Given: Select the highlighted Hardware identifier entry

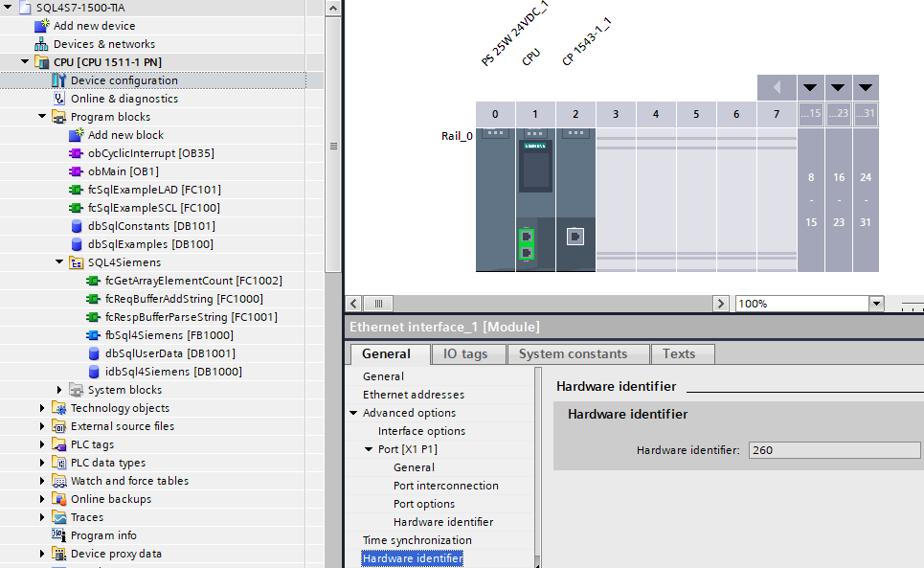Looking at the screenshot, I should 413,558.
